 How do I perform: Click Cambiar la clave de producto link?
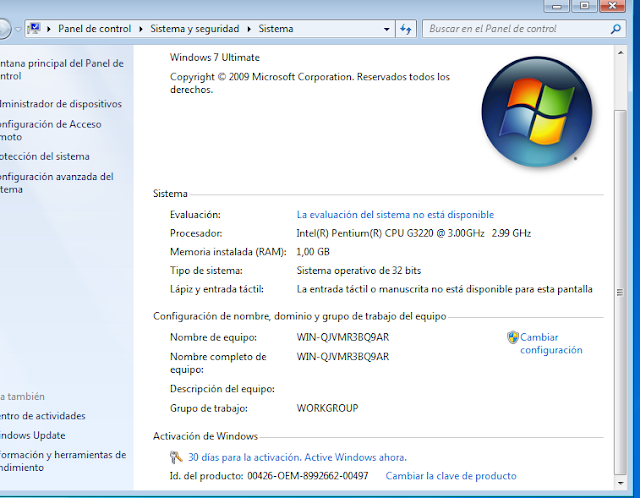pos(451,476)
